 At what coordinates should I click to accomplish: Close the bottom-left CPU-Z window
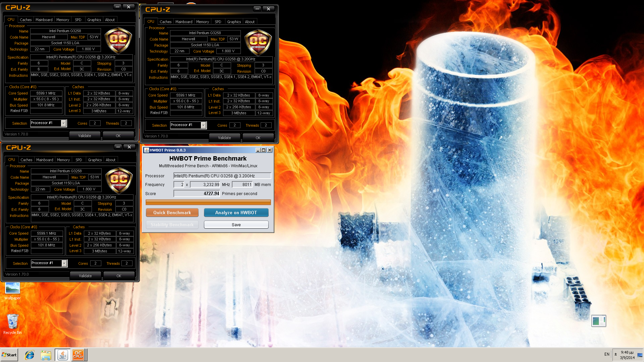pos(129,147)
